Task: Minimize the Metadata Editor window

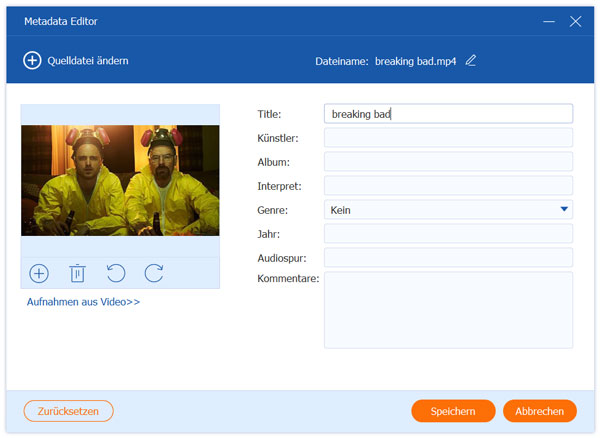Action: pyautogui.click(x=549, y=21)
